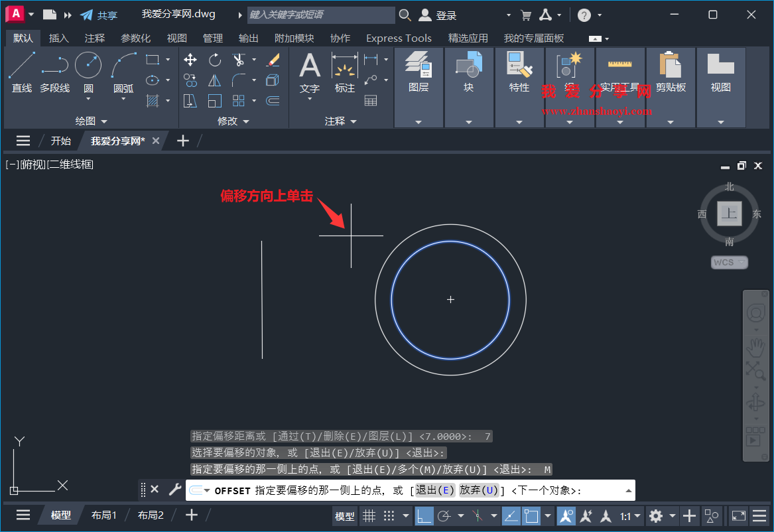This screenshot has height=532, width=774.
Task: Switch to the Insert ribbon tab (插入)
Action: pyautogui.click(x=58, y=38)
